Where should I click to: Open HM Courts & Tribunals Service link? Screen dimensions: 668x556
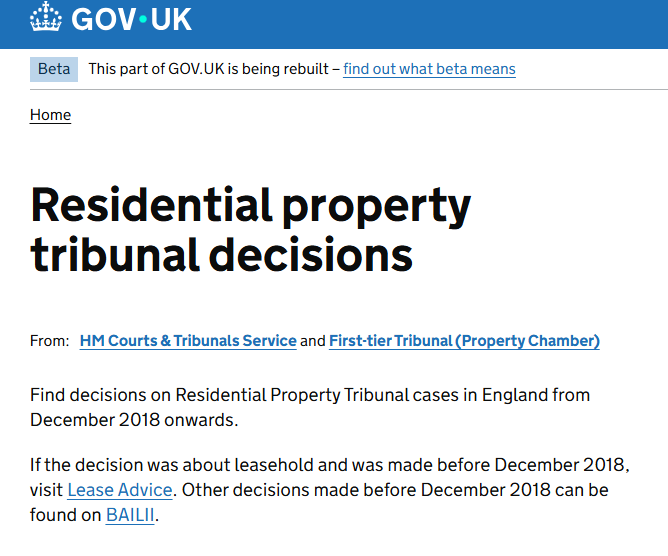tap(188, 341)
